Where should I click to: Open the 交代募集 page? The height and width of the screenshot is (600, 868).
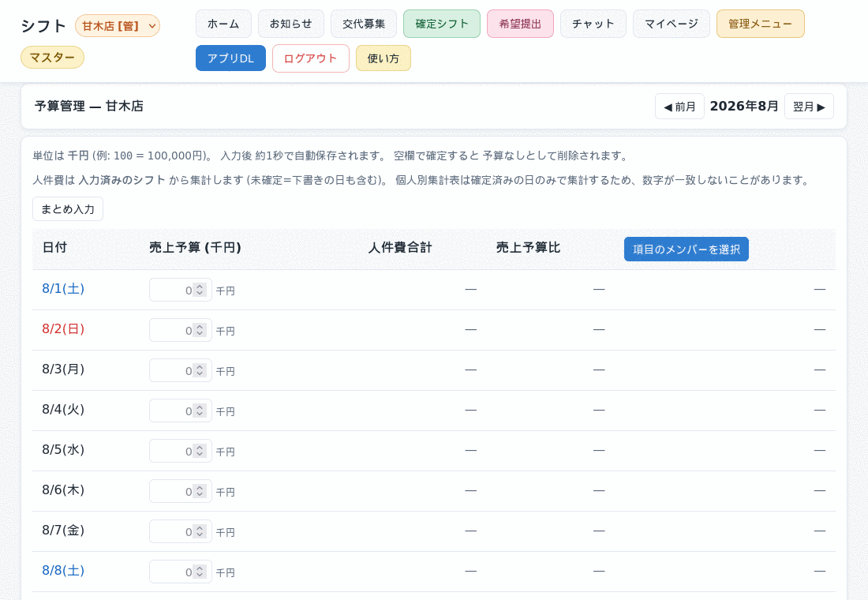pos(364,24)
